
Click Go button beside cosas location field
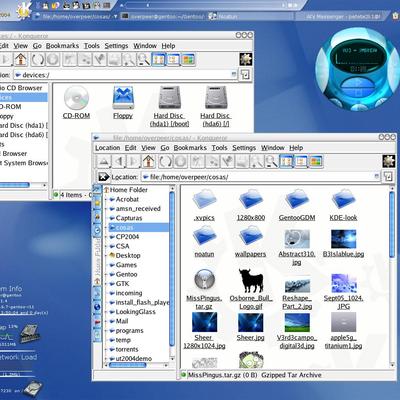388,177
